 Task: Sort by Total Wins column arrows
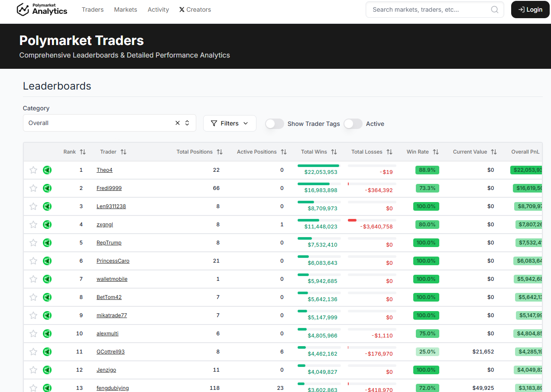334,152
